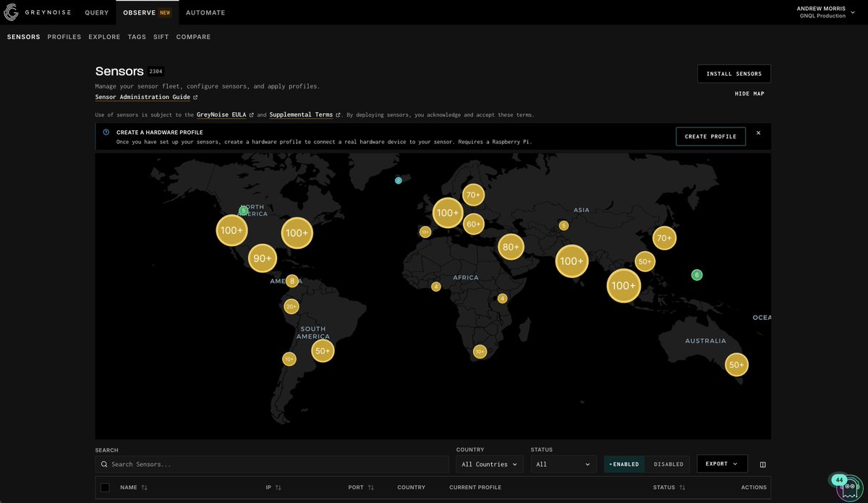Sort sensors by the Name sort arrows

[144, 488]
